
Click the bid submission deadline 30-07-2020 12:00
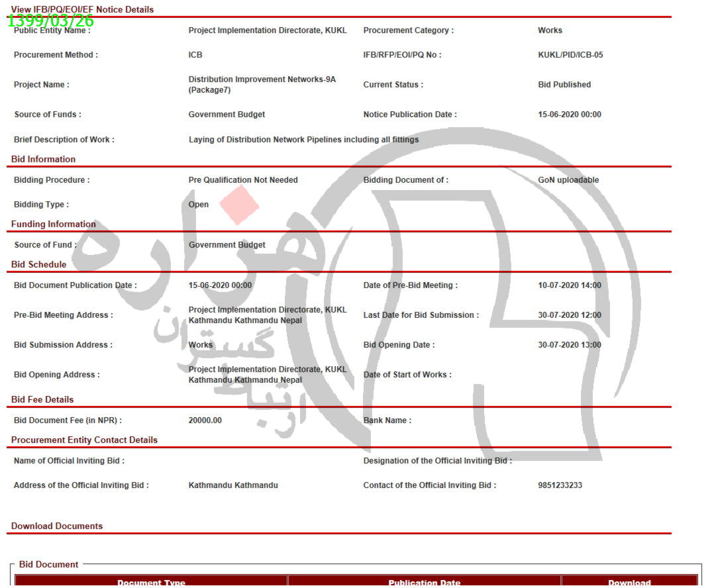[570, 315]
